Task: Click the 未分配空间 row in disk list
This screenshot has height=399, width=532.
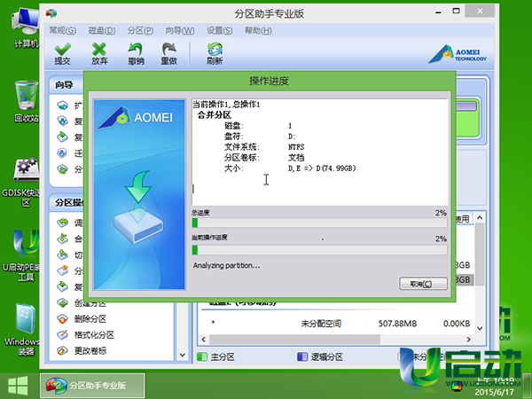Action: [x=337, y=324]
